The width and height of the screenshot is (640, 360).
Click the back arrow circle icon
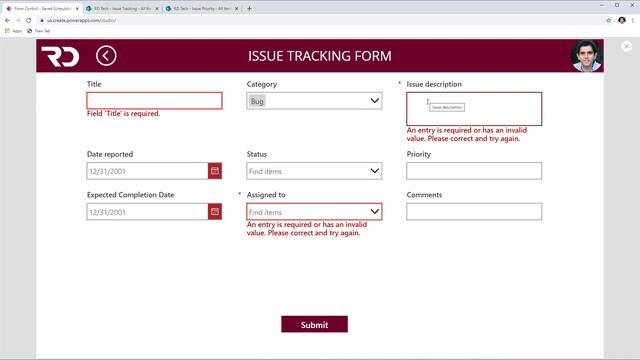tap(106, 56)
